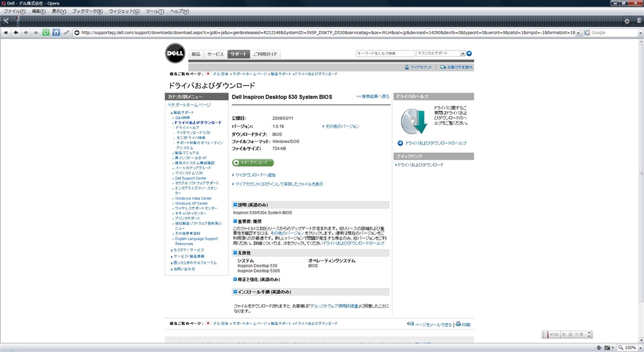Go to the home page icon
Viewport: 644px width, 352px height.
56,33
